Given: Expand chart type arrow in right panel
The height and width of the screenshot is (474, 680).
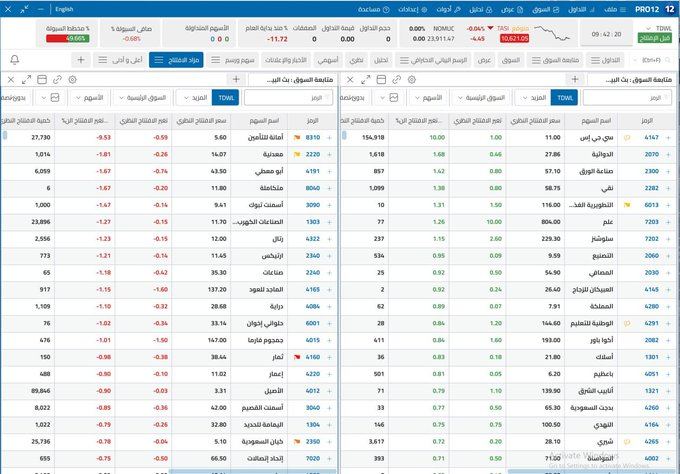Looking at the screenshot, I should pos(382,98).
